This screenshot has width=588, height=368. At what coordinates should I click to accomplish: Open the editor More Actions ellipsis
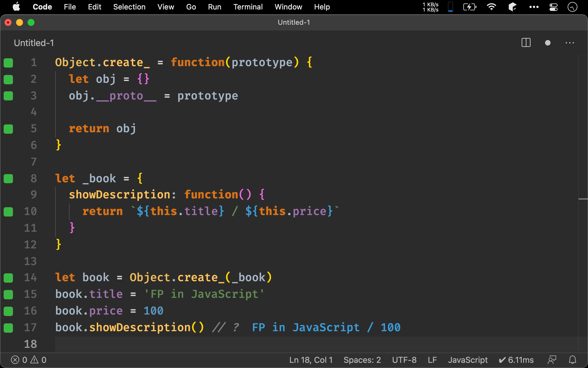tap(570, 43)
